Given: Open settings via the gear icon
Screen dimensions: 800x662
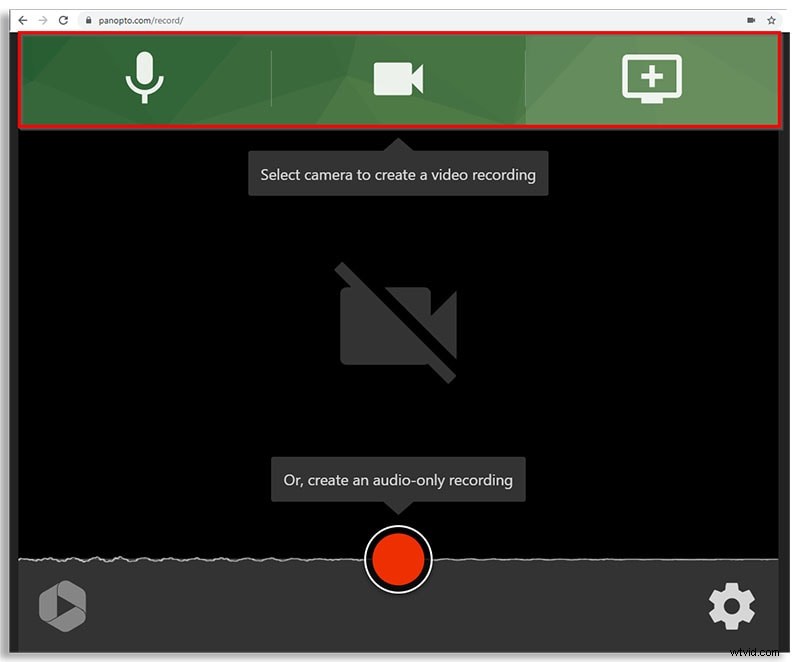Looking at the screenshot, I should point(732,606).
